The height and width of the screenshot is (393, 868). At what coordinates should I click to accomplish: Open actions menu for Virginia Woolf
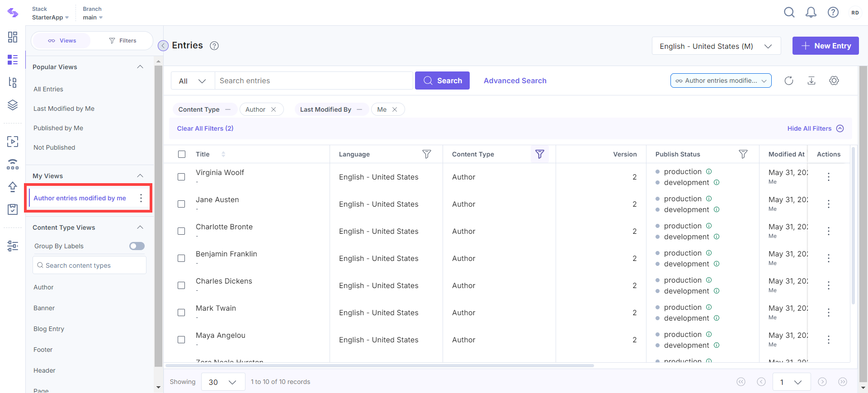coord(829,177)
